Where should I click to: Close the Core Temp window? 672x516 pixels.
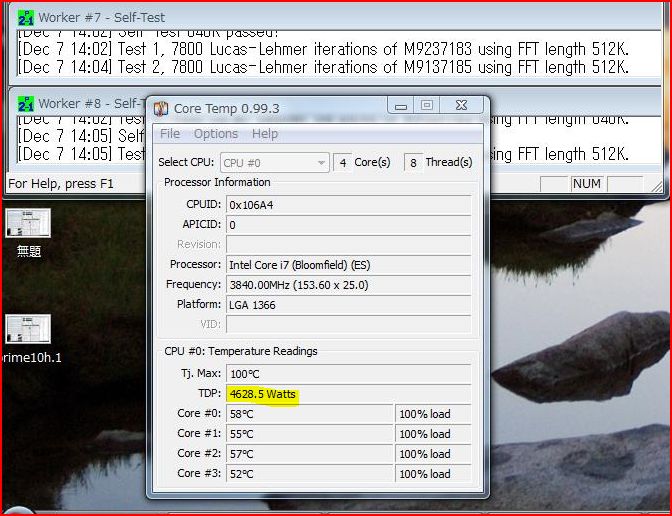coord(462,105)
